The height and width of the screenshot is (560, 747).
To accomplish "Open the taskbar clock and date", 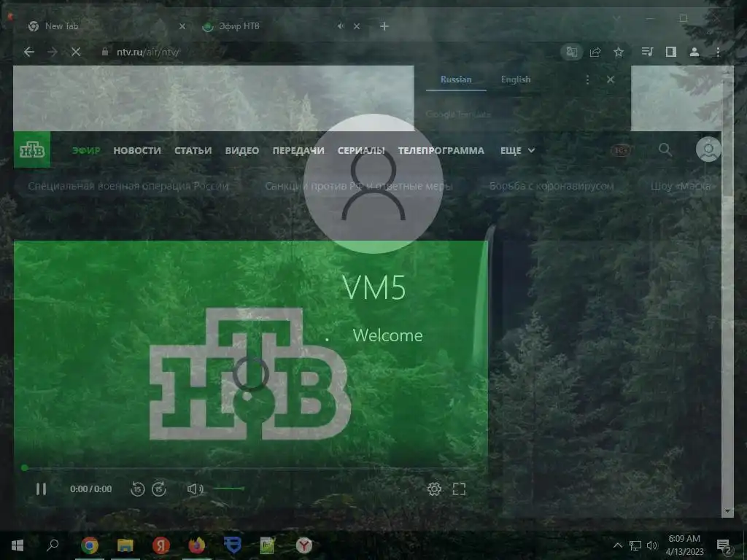I will point(684,545).
